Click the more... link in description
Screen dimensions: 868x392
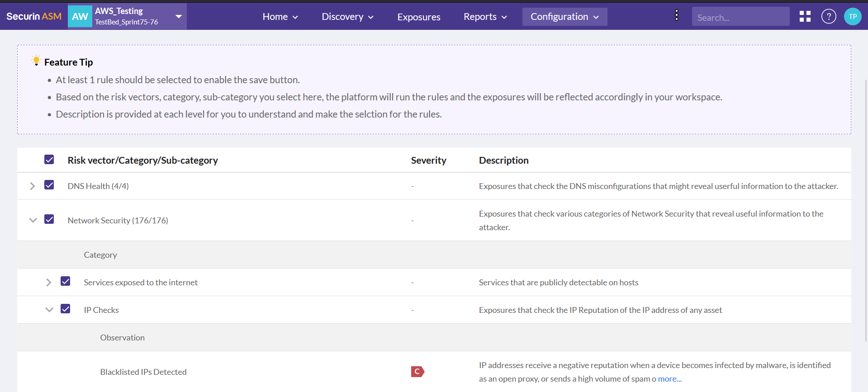[x=669, y=379]
